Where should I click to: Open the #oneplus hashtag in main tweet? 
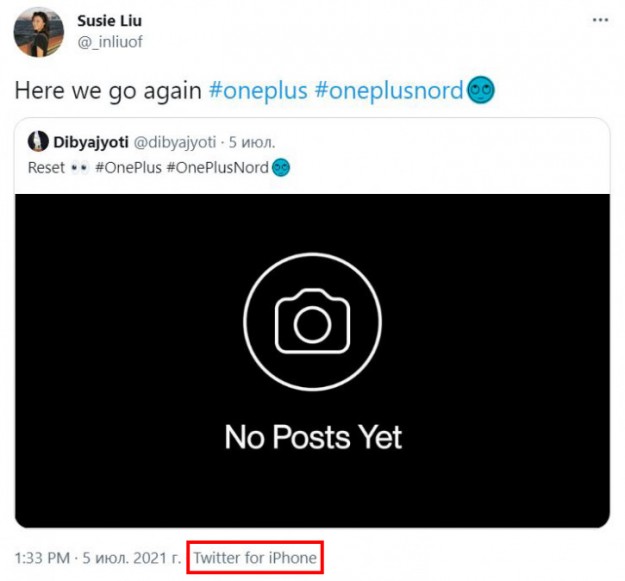click(x=257, y=91)
